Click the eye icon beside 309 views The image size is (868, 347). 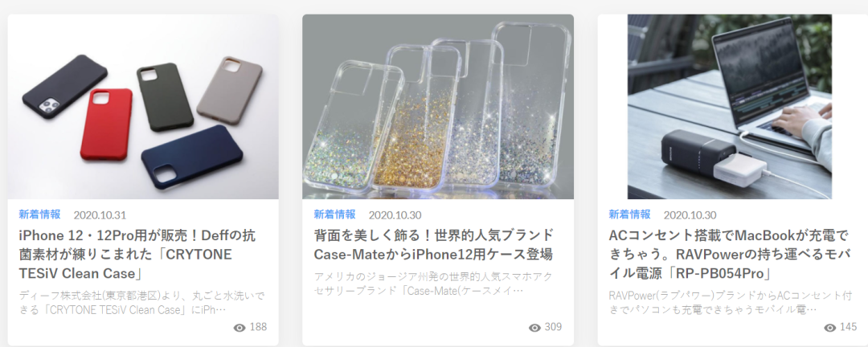534,328
